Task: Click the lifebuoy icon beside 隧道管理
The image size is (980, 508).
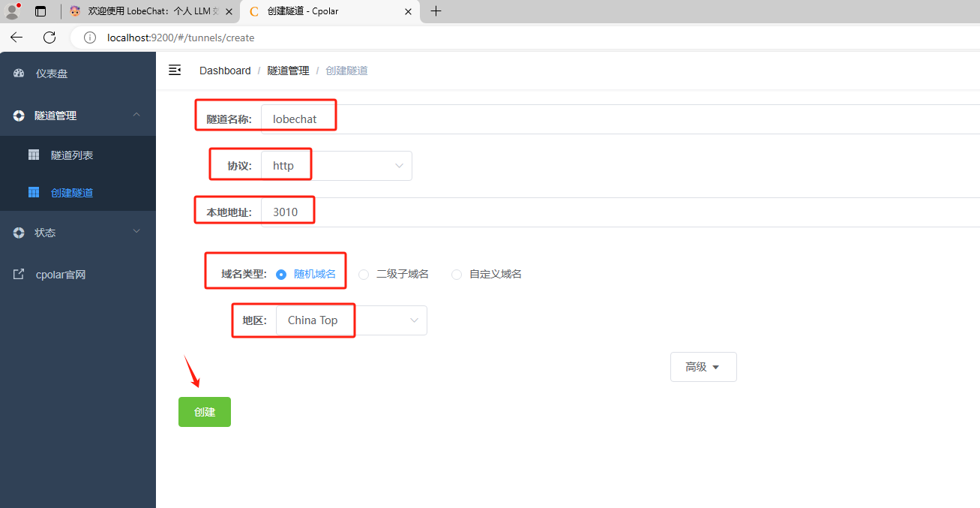Action: [x=19, y=116]
